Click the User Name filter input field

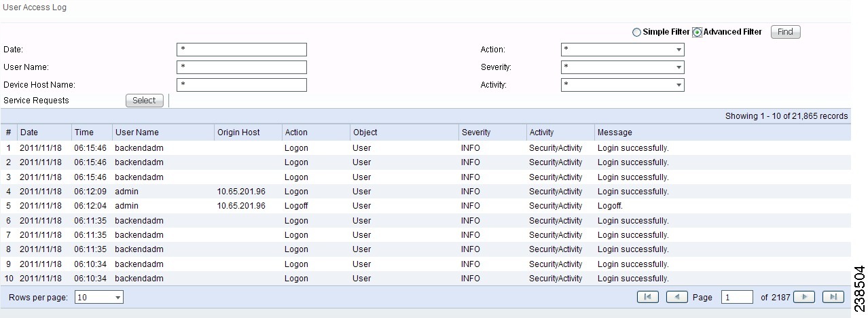click(241, 67)
